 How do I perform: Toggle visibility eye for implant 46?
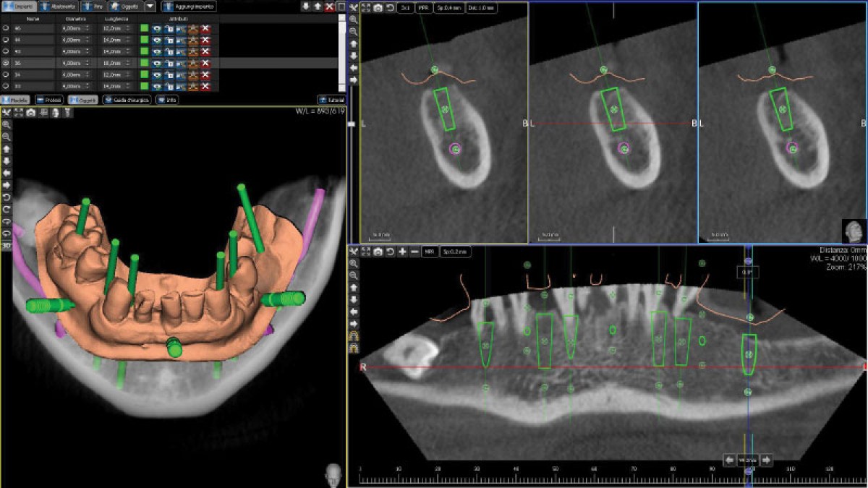[x=156, y=28]
